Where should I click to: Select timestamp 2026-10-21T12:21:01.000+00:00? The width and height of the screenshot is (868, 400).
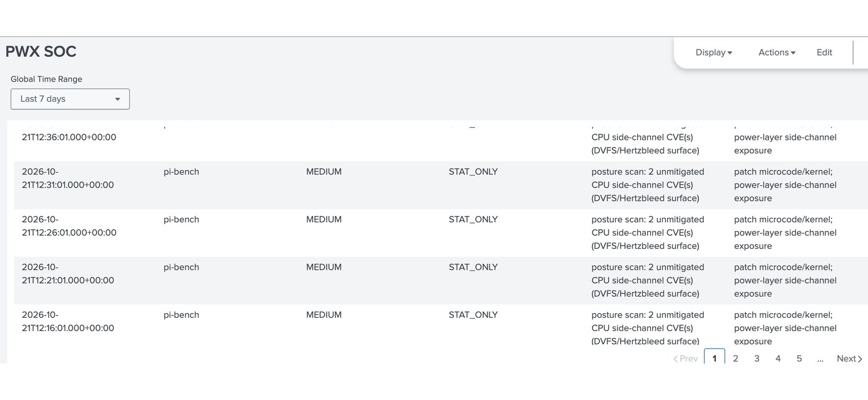[68, 274]
